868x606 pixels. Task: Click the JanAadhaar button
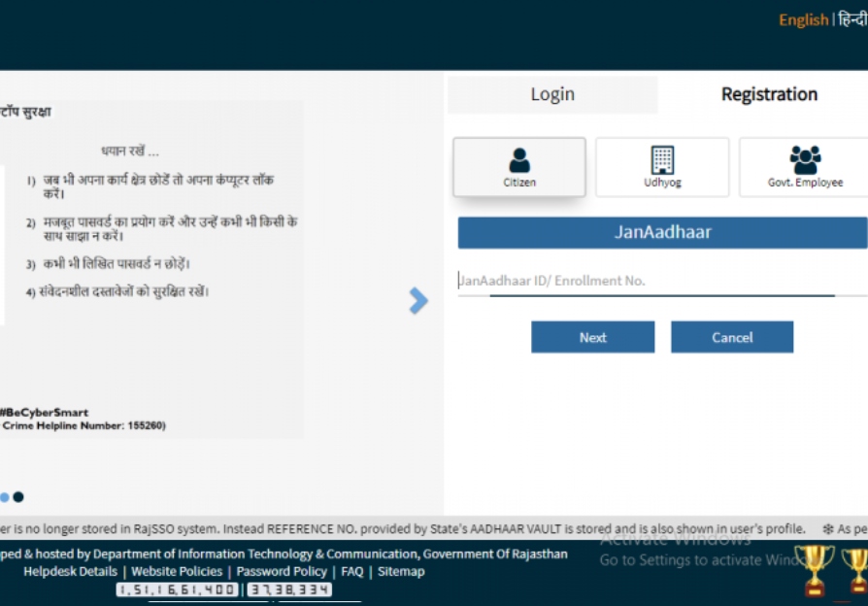(x=662, y=232)
